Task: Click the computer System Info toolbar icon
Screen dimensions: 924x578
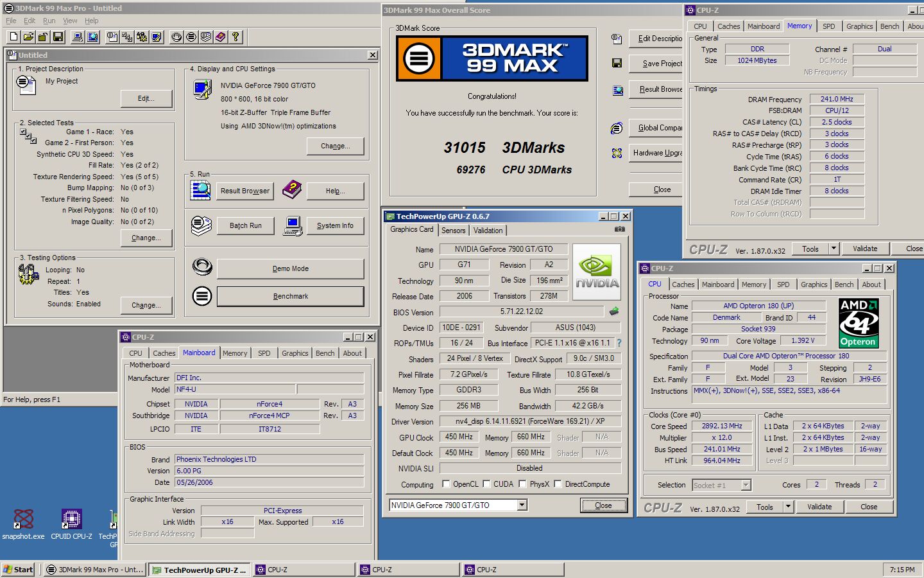Action: 78,37
